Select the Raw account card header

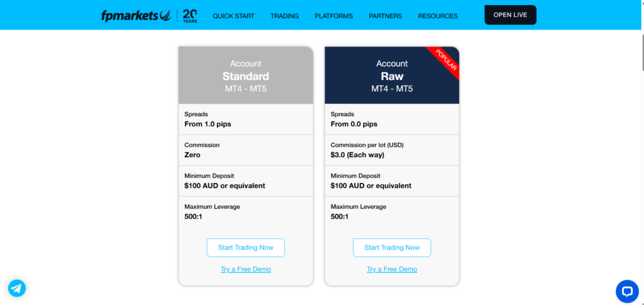click(x=392, y=75)
